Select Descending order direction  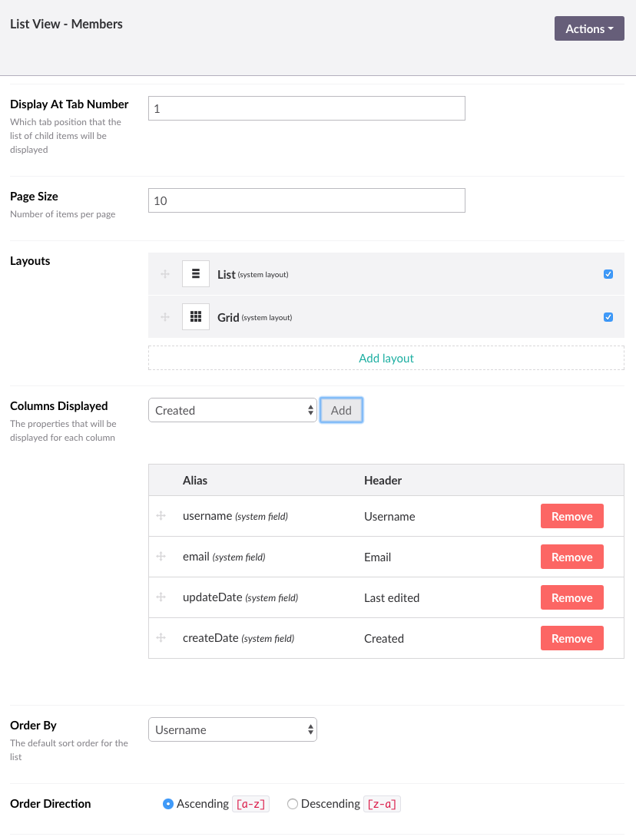coord(293,804)
